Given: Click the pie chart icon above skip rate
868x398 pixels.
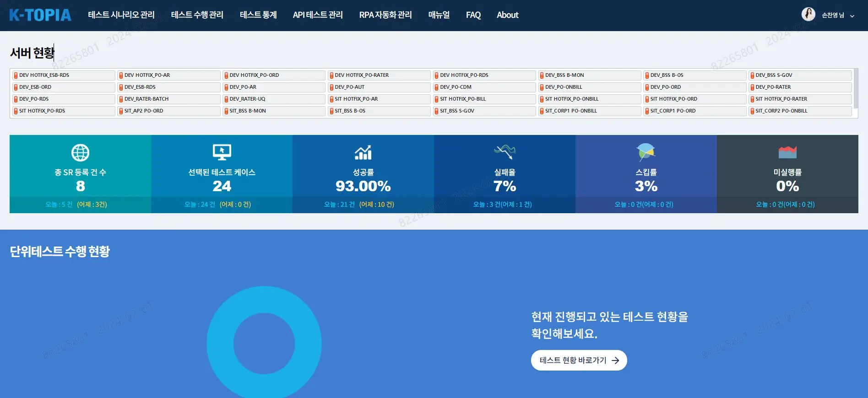Looking at the screenshot, I should [646, 152].
